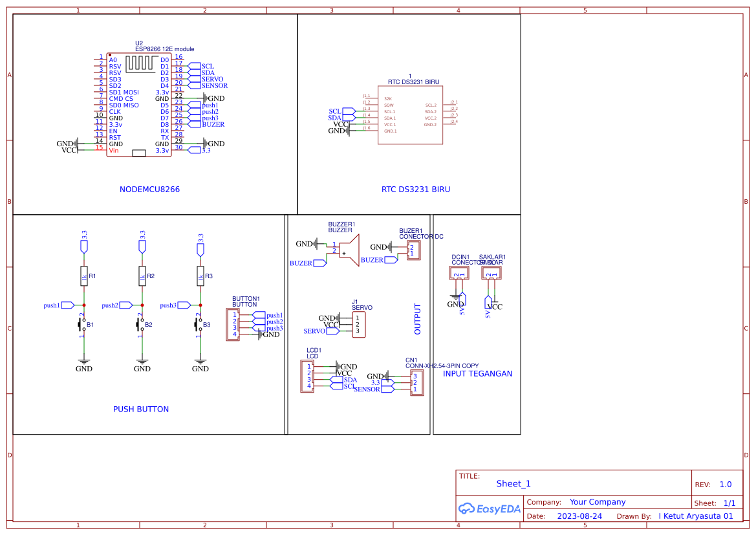Click the INPUT TEGANGAN label
This screenshot has height=535, width=756.
point(477,374)
